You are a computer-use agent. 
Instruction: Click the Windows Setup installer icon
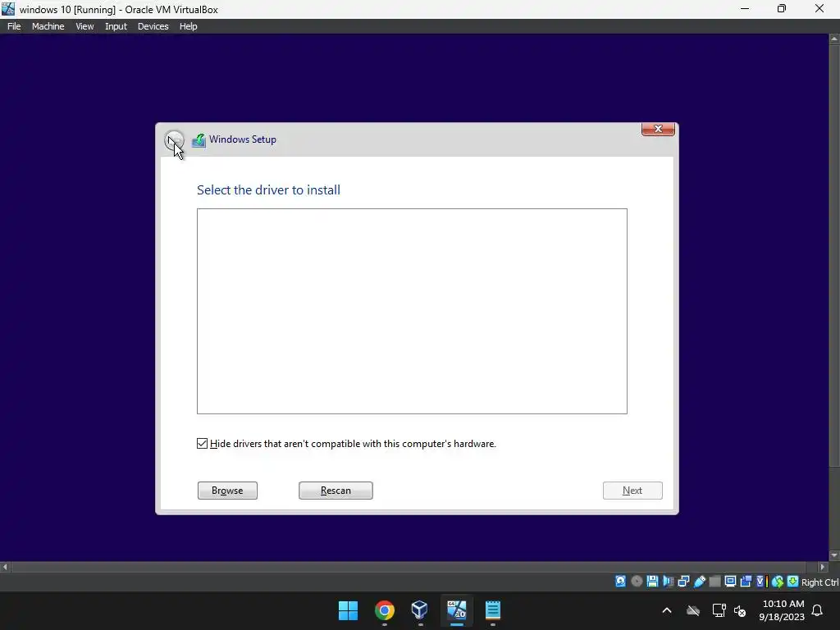click(199, 140)
